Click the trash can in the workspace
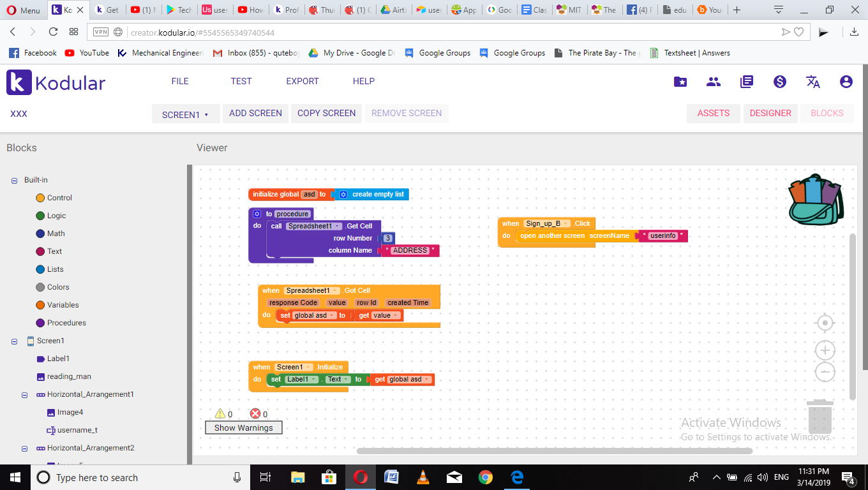 [819, 416]
